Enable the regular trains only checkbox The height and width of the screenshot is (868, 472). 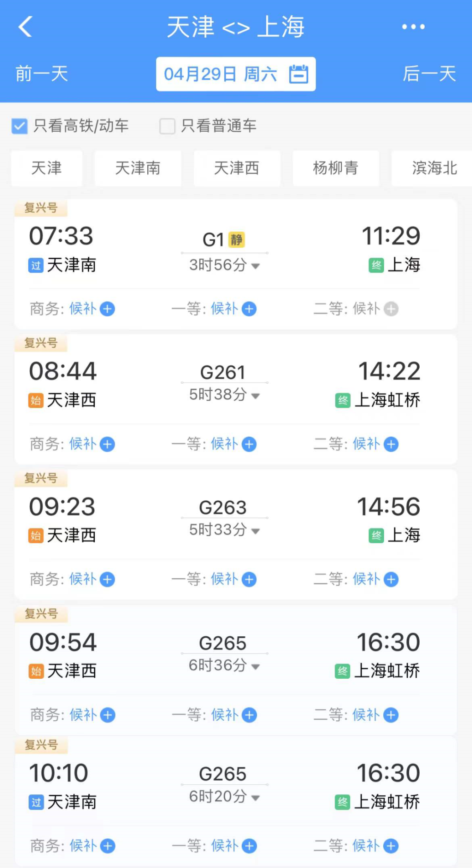[168, 126]
